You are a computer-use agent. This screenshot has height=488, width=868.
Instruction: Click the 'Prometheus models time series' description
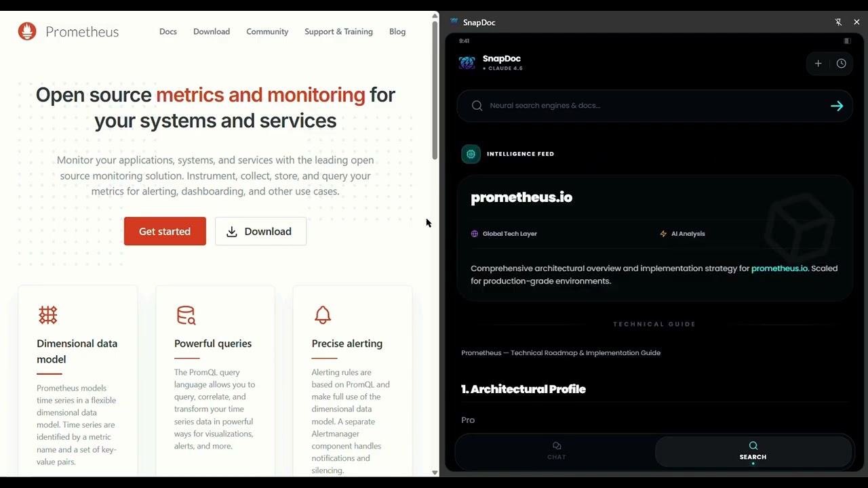[77, 425]
